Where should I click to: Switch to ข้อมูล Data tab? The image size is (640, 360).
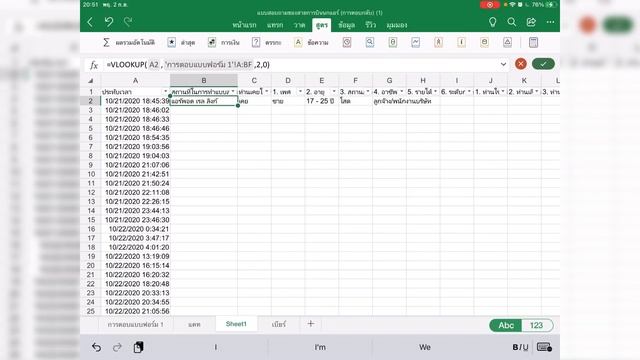point(347,25)
